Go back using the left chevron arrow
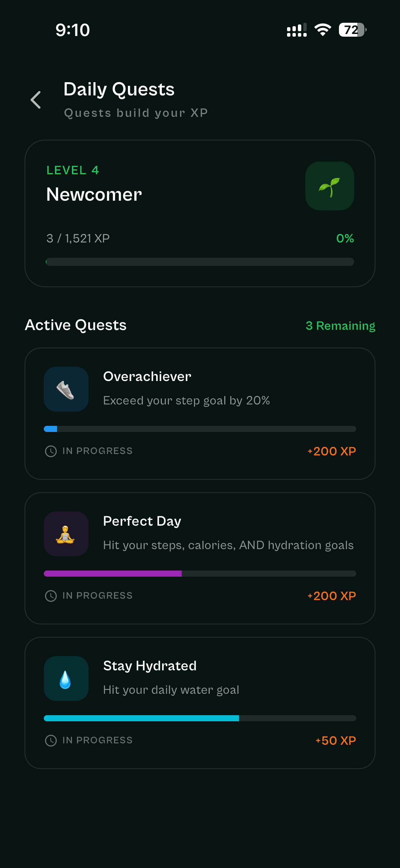This screenshot has height=868, width=400. click(x=36, y=100)
